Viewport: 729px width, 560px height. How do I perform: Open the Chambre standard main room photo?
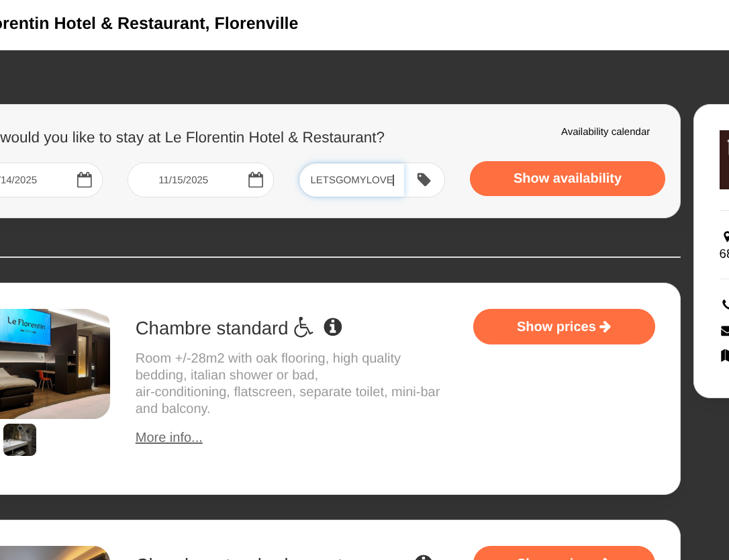(54, 364)
